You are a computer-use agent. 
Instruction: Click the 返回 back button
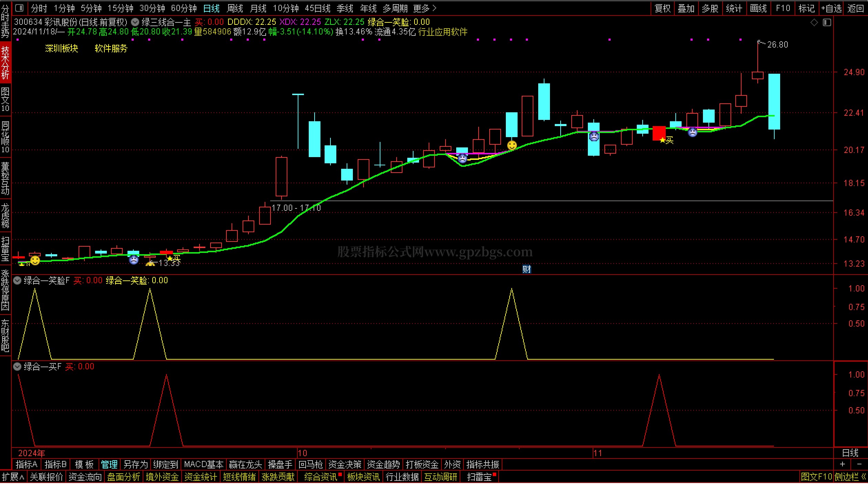coord(855,8)
